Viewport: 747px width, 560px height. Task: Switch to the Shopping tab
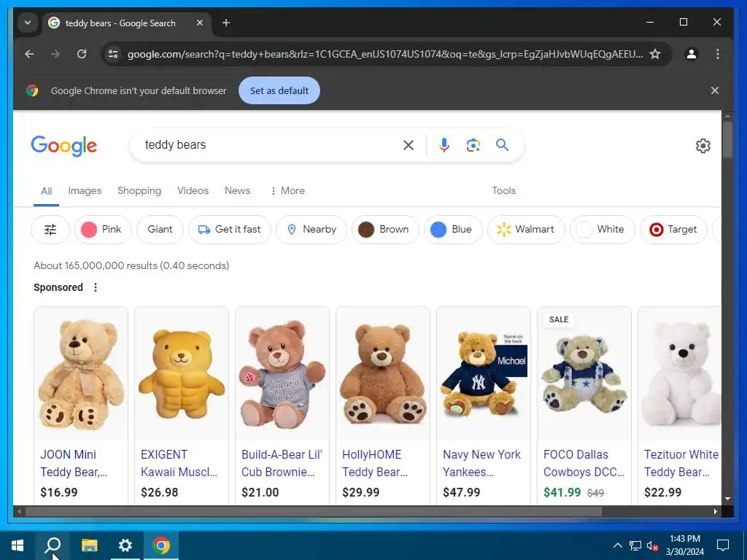pyautogui.click(x=139, y=190)
